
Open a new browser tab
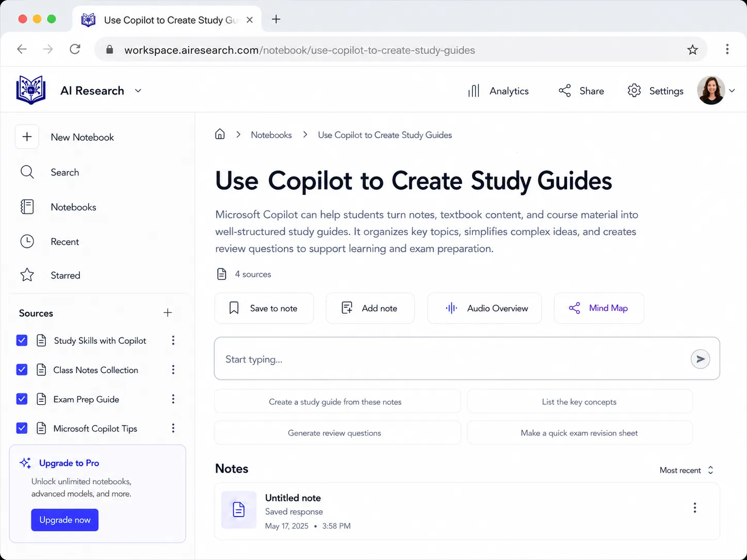[276, 19]
